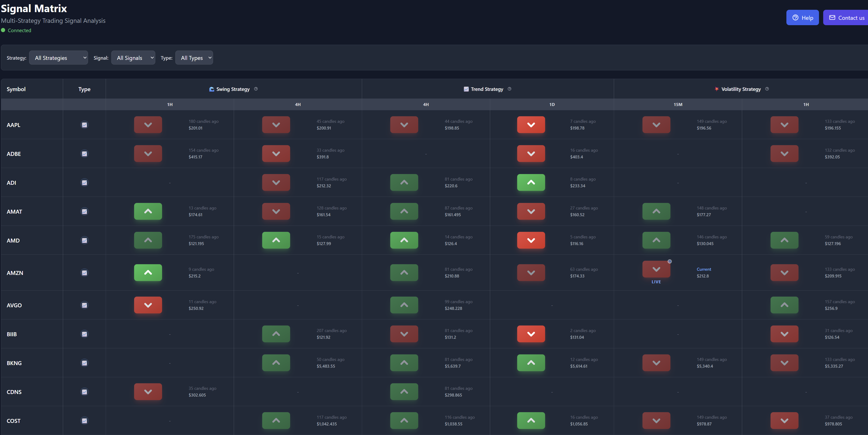Select the COST symbol row label
868x435 pixels.
(14, 421)
